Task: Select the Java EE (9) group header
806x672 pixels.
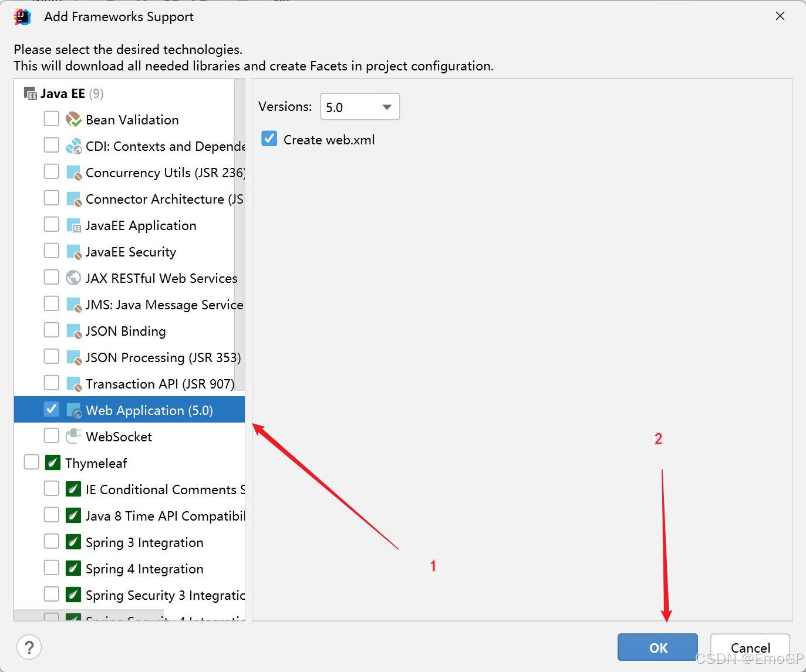Action: tap(129, 93)
